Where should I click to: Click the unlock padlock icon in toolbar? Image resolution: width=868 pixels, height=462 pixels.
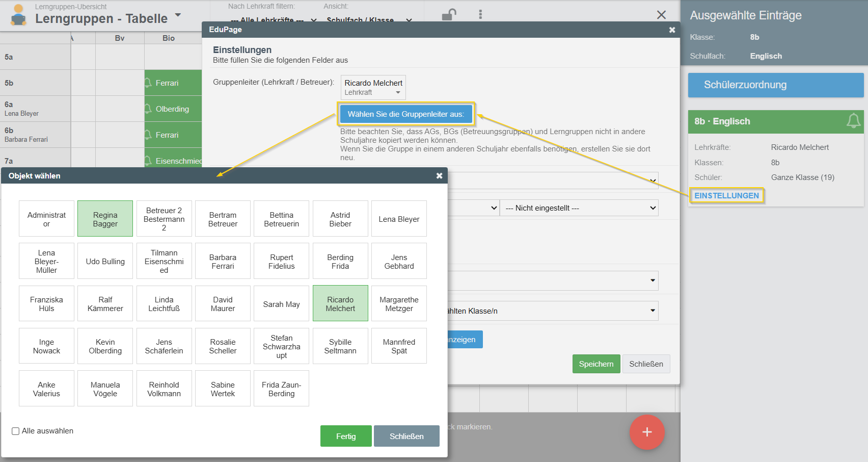[x=449, y=15]
